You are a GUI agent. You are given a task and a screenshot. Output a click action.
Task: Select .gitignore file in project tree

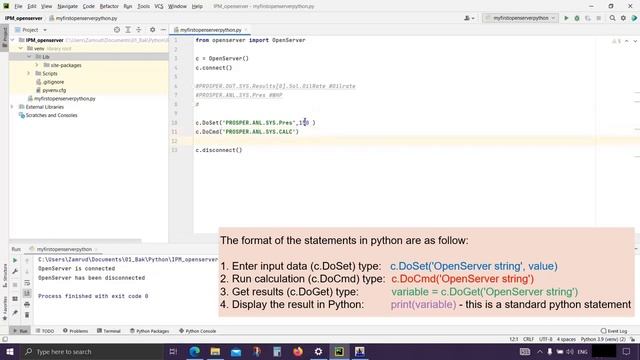tap(53, 82)
